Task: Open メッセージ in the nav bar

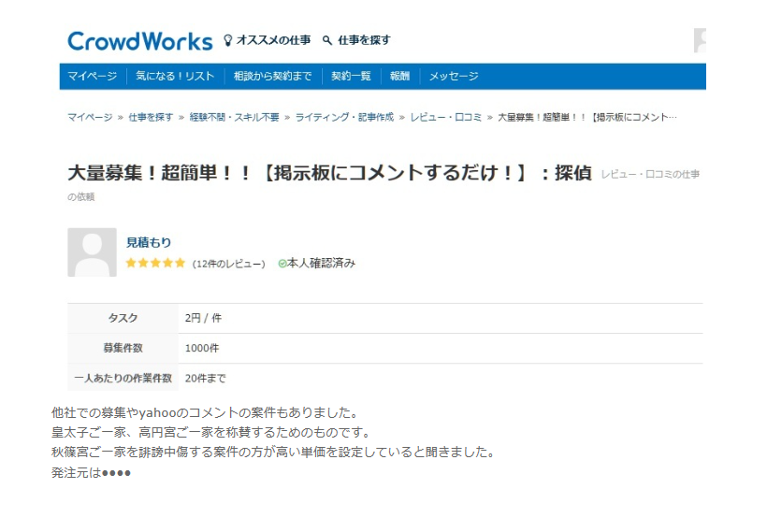Action: pos(454,77)
